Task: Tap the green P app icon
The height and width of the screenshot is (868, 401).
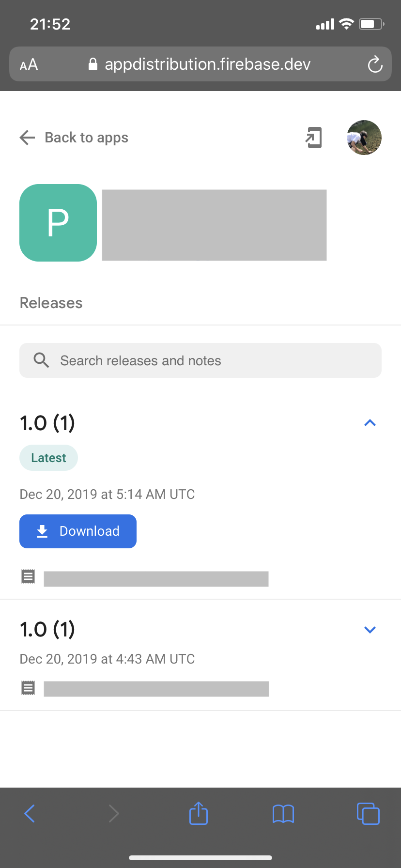Action: tap(58, 223)
